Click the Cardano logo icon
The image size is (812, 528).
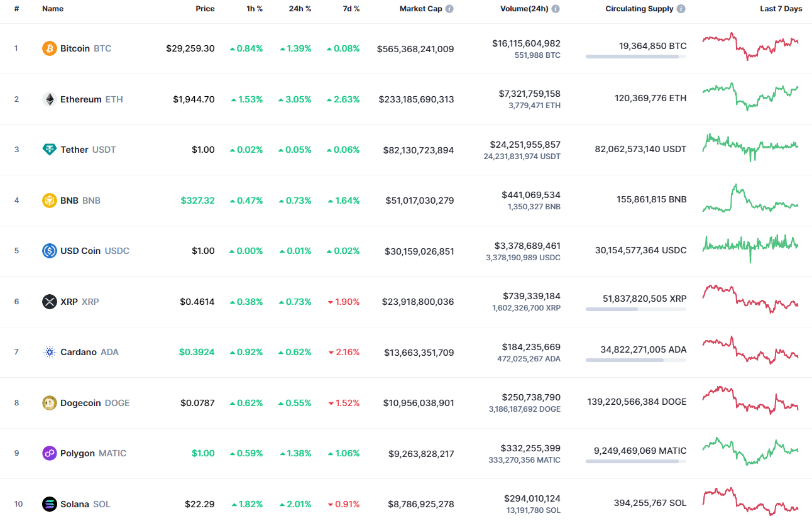pyautogui.click(x=49, y=352)
